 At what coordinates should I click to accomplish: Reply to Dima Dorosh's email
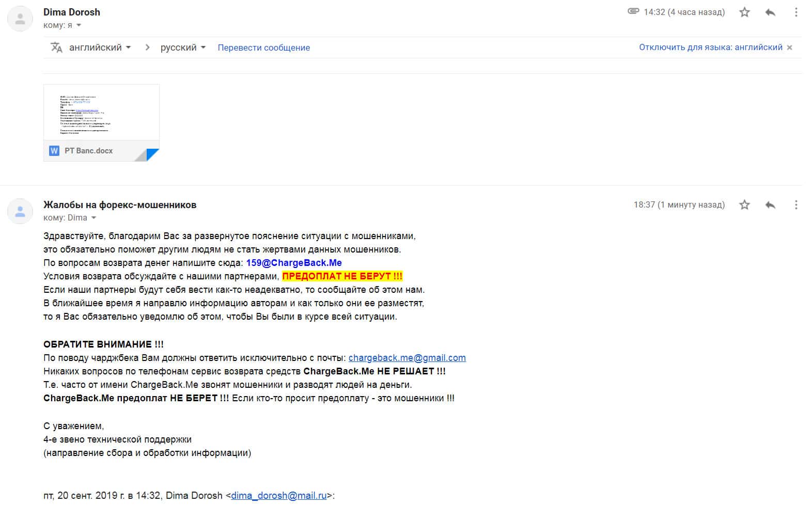770,12
